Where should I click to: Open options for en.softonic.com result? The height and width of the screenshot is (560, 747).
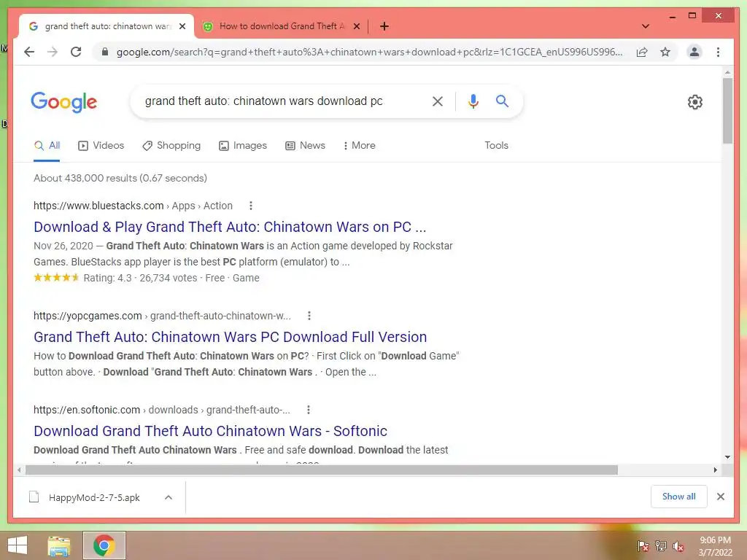309,410
